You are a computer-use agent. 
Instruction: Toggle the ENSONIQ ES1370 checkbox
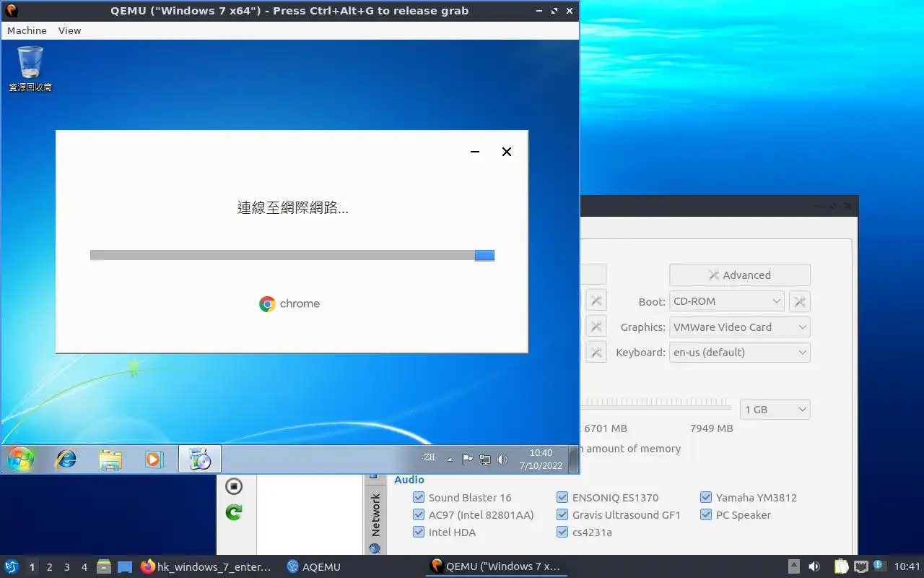(562, 497)
